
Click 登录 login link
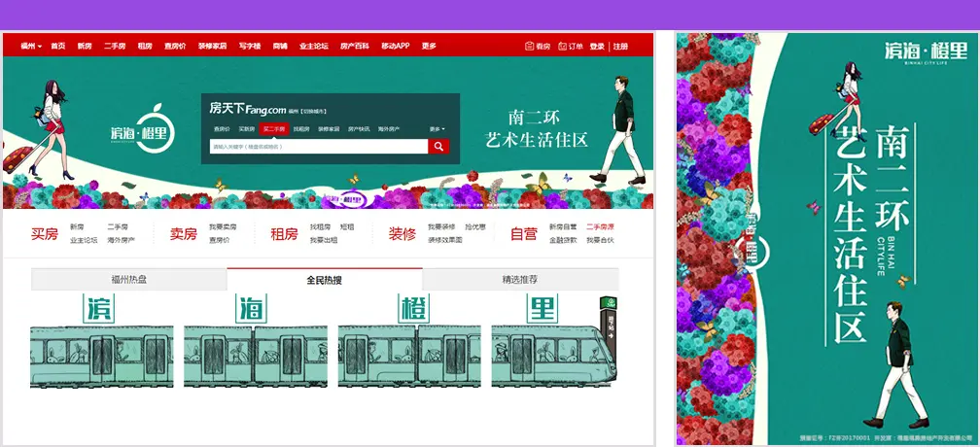coord(597,47)
